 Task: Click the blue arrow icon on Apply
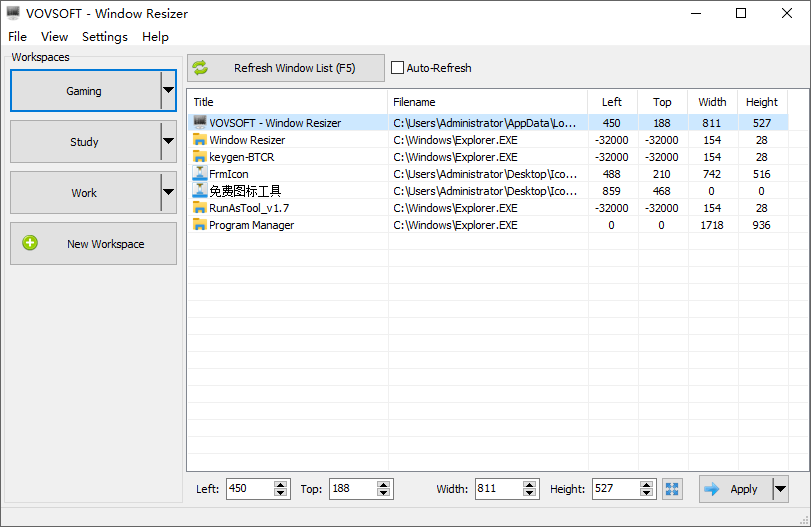click(x=712, y=489)
